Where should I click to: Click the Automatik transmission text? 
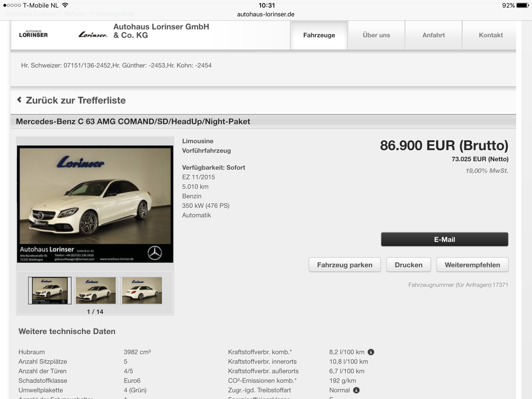click(x=196, y=215)
